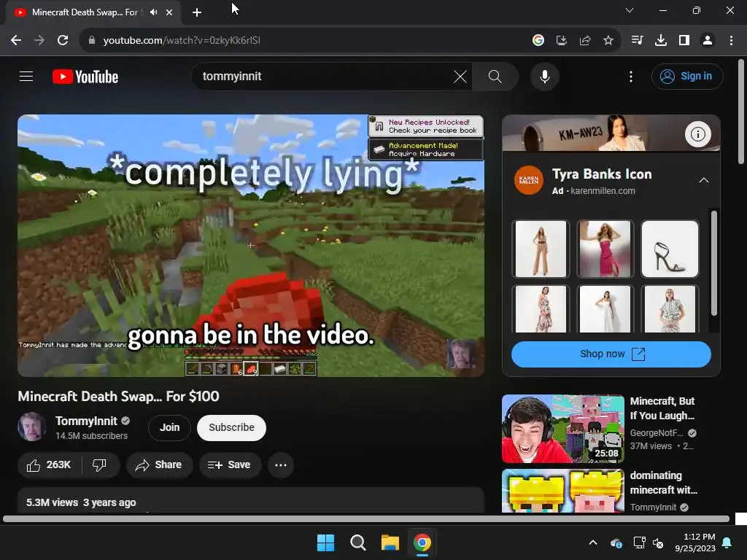
Task: Open a new browser tab
Action: [x=197, y=12]
